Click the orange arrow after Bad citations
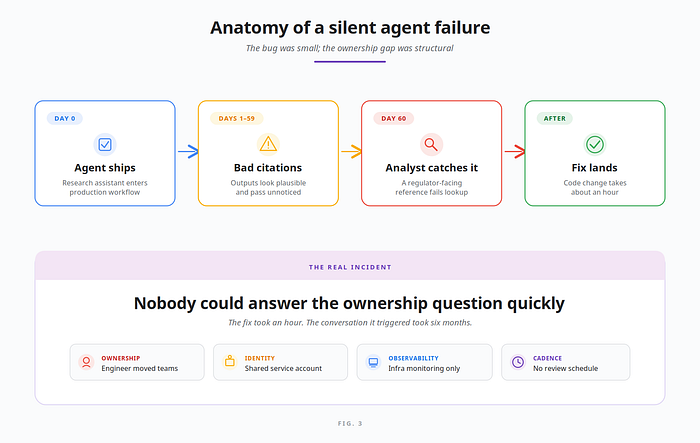The height and width of the screenshot is (443, 700). [351, 151]
